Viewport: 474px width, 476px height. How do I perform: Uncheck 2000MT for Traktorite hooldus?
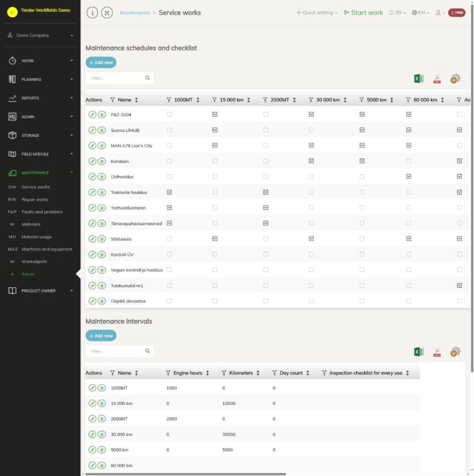266,192
